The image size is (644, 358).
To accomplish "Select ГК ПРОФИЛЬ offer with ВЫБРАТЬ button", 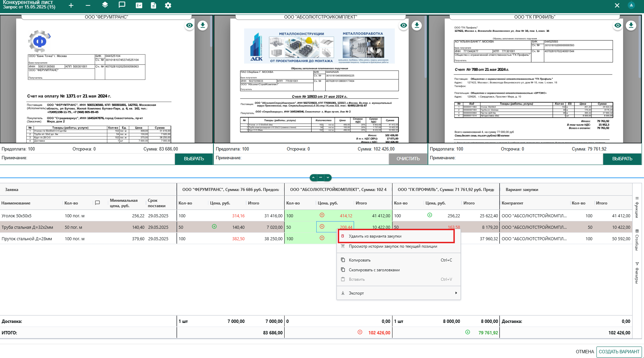I will click(x=622, y=159).
